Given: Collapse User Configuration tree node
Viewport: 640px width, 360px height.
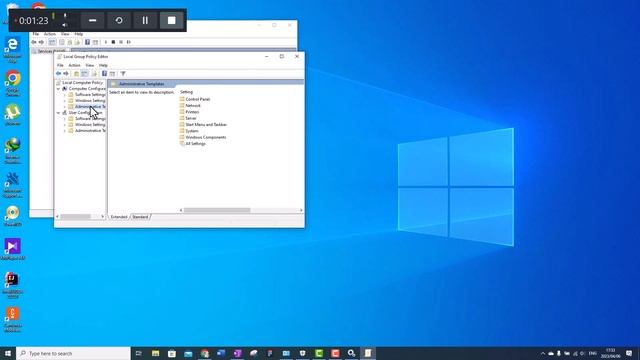Looking at the screenshot, I should tap(58, 113).
